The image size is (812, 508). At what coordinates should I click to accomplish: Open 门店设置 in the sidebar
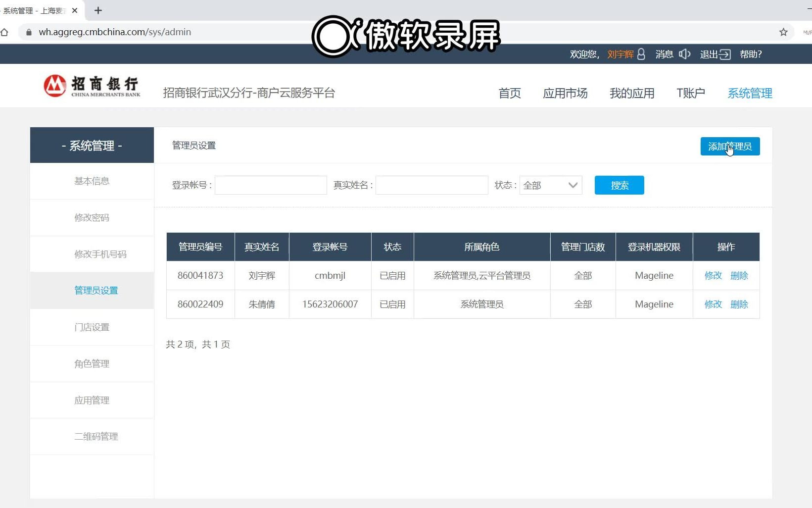(x=92, y=327)
